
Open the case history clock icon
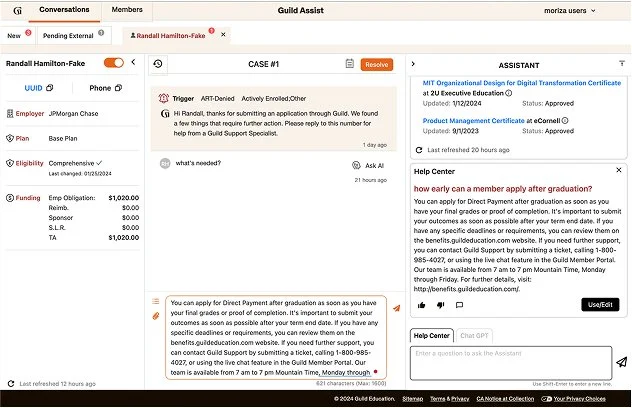pyautogui.click(x=158, y=64)
